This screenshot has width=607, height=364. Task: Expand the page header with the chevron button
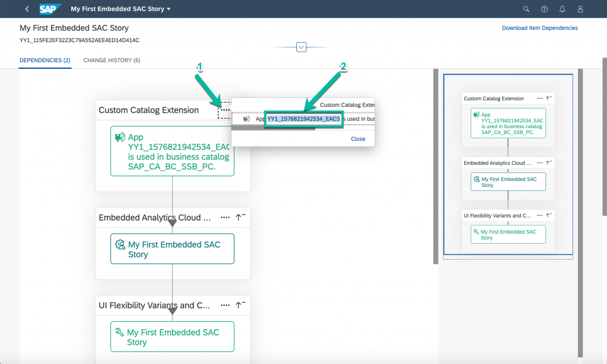[x=301, y=47]
